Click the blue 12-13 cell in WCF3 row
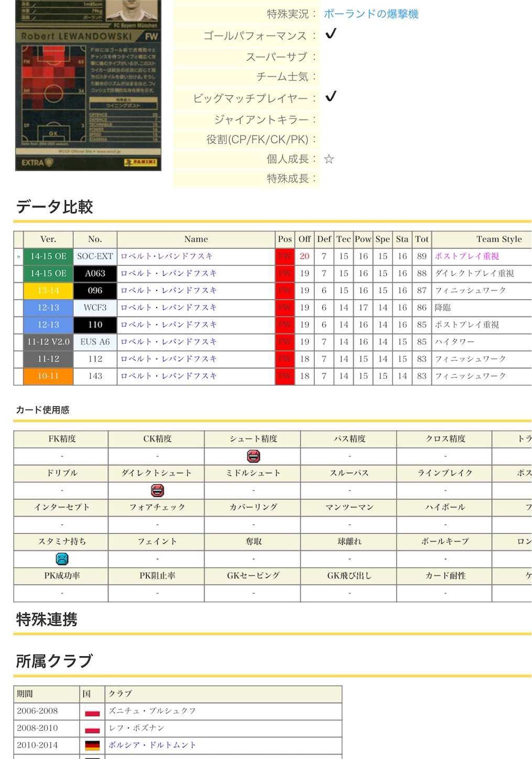 48,308
